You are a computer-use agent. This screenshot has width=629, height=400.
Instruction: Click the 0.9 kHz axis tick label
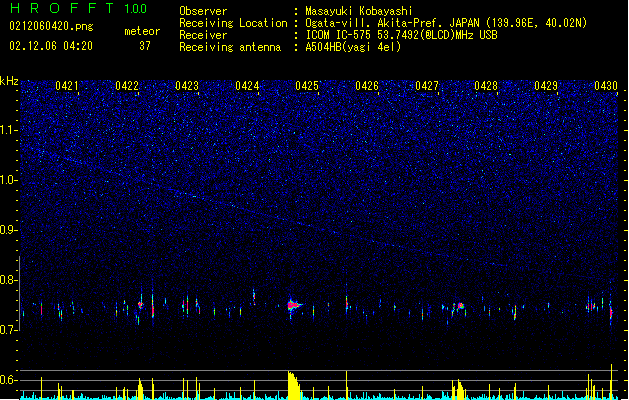click(9, 230)
